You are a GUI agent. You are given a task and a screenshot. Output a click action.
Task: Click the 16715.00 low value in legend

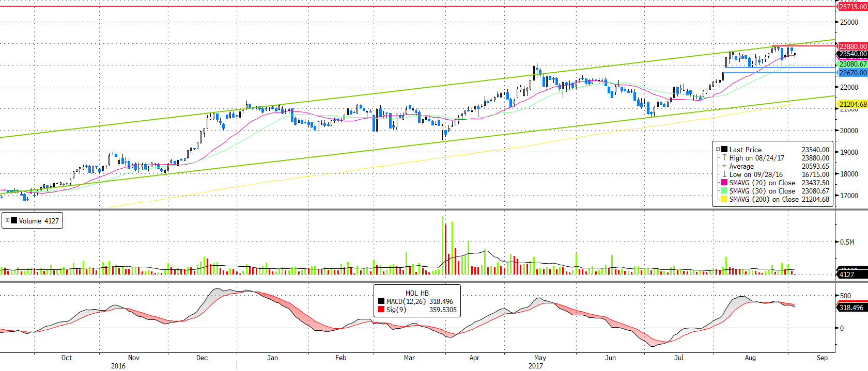(815, 174)
